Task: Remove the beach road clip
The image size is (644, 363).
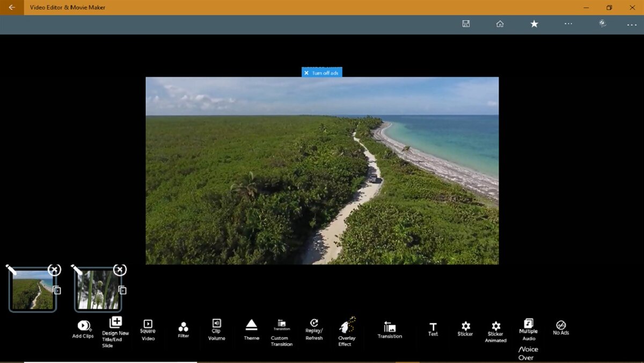Action: pos(54,270)
